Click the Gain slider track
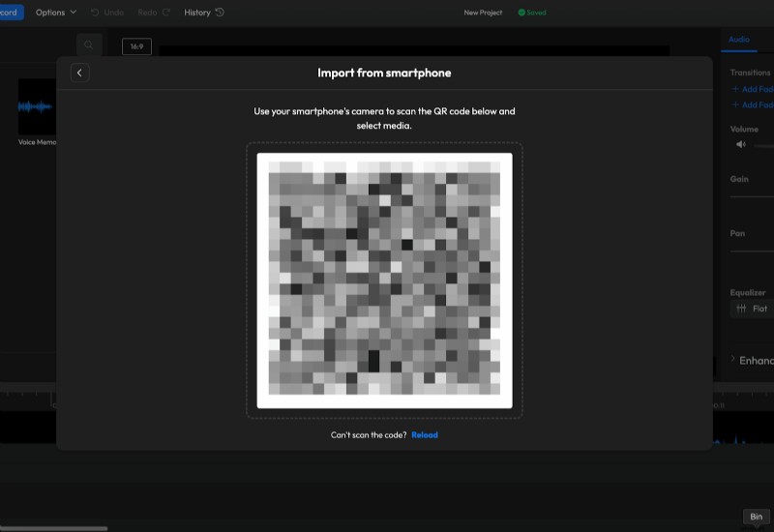This screenshot has width=774, height=532. 753,196
